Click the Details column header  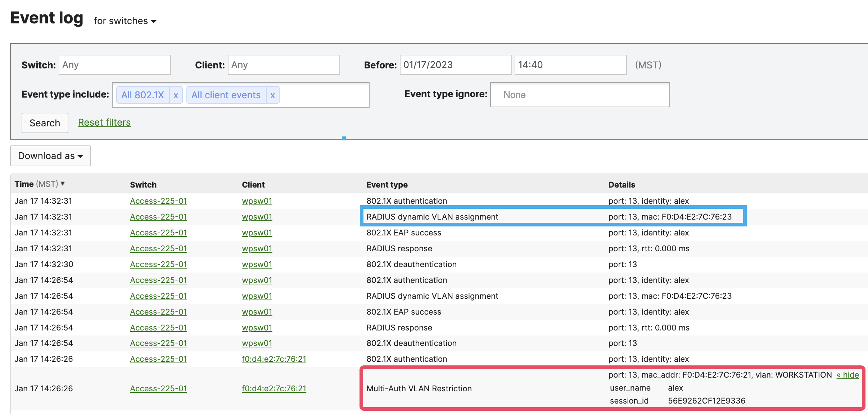621,184
